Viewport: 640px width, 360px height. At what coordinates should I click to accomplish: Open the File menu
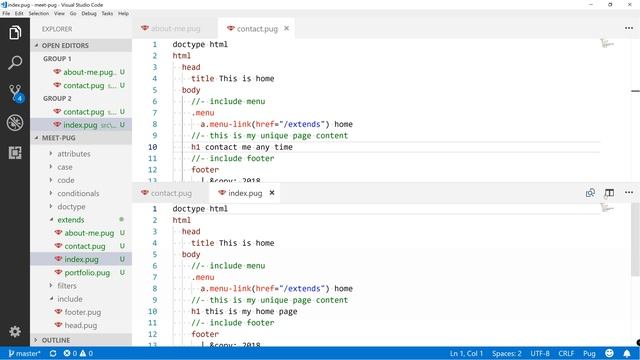[x=6, y=13]
